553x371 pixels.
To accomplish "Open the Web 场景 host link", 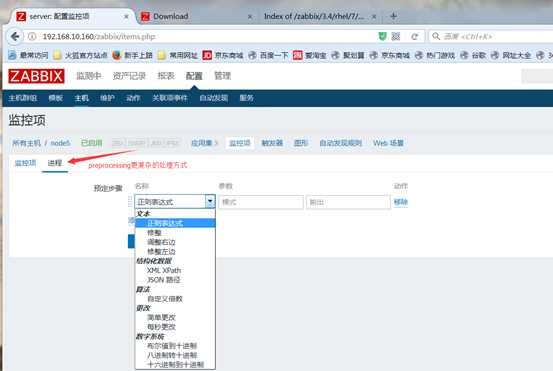I will 388,143.
